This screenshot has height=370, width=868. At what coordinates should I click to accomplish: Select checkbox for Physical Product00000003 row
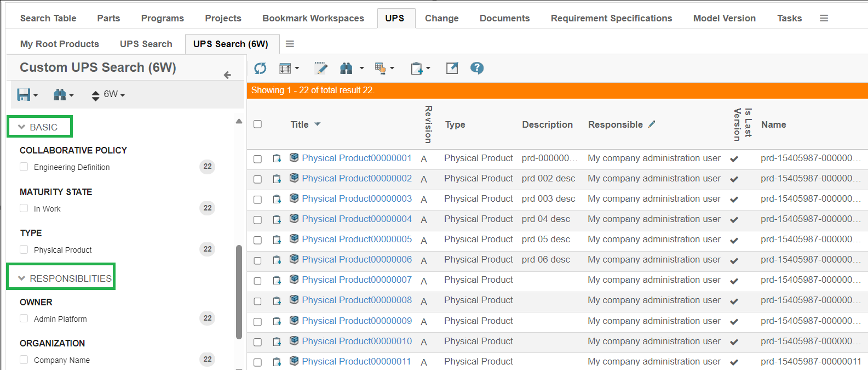click(x=257, y=200)
